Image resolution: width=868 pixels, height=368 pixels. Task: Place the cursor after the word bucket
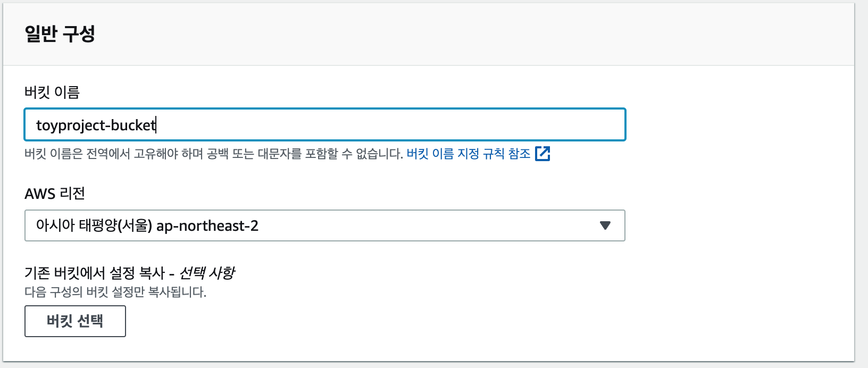(156, 125)
